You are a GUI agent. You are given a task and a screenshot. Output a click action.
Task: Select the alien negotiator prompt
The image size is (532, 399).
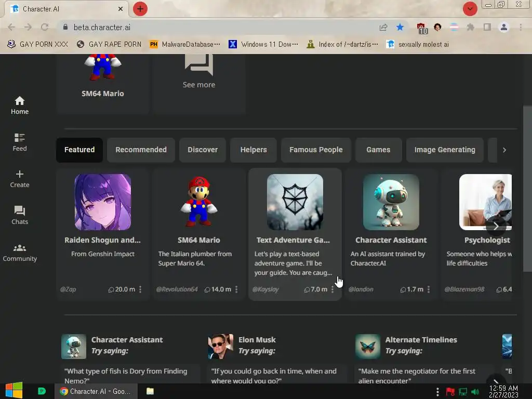pos(423,375)
